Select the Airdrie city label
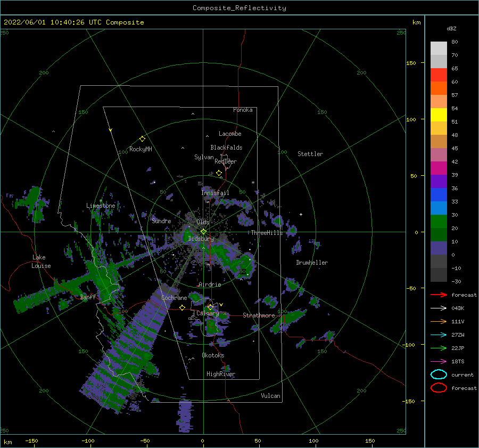The height and width of the screenshot is (448, 479). pyautogui.click(x=210, y=284)
